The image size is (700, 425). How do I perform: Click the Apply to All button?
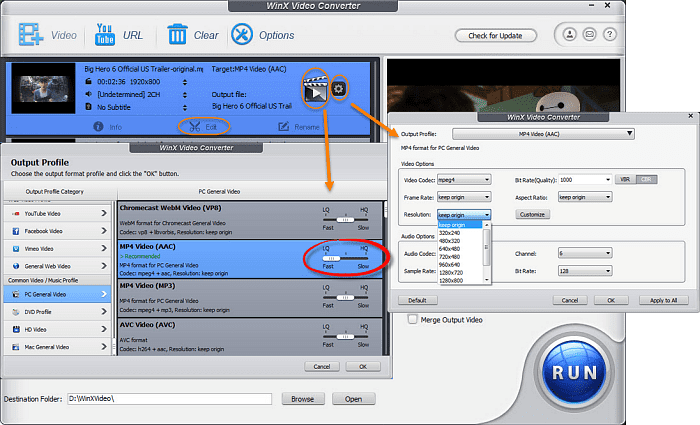click(x=663, y=300)
